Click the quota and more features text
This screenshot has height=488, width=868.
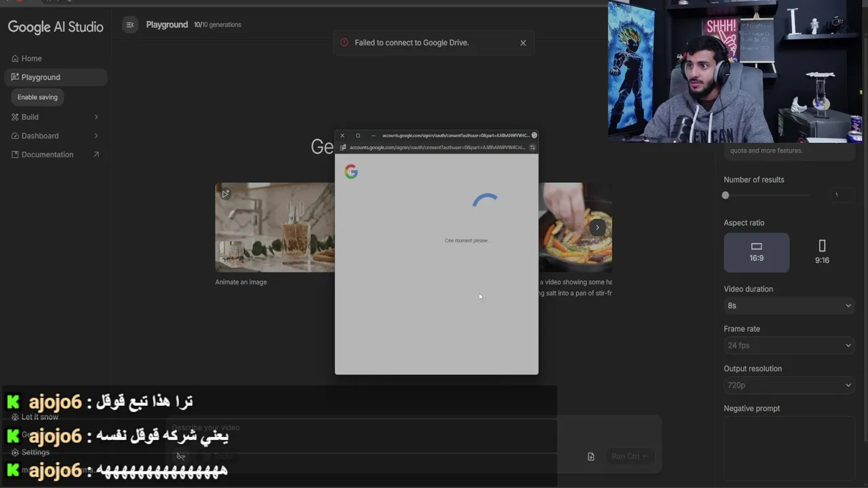[766, 150]
